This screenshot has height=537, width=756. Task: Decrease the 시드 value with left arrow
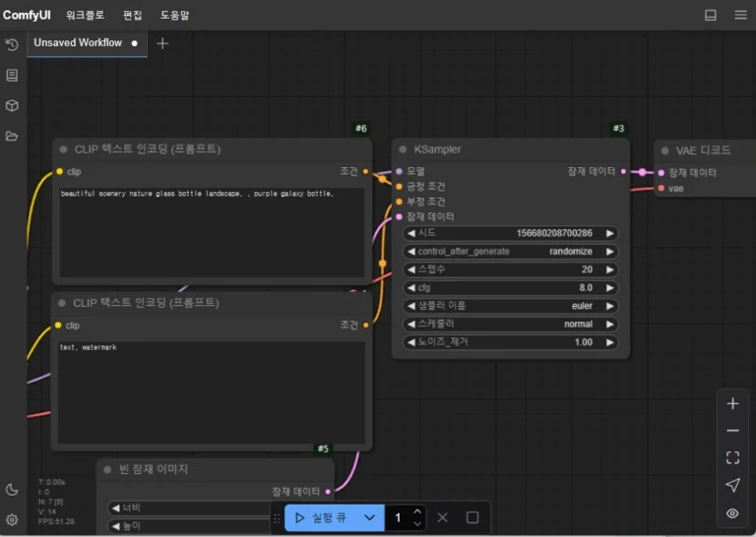coord(410,233)
